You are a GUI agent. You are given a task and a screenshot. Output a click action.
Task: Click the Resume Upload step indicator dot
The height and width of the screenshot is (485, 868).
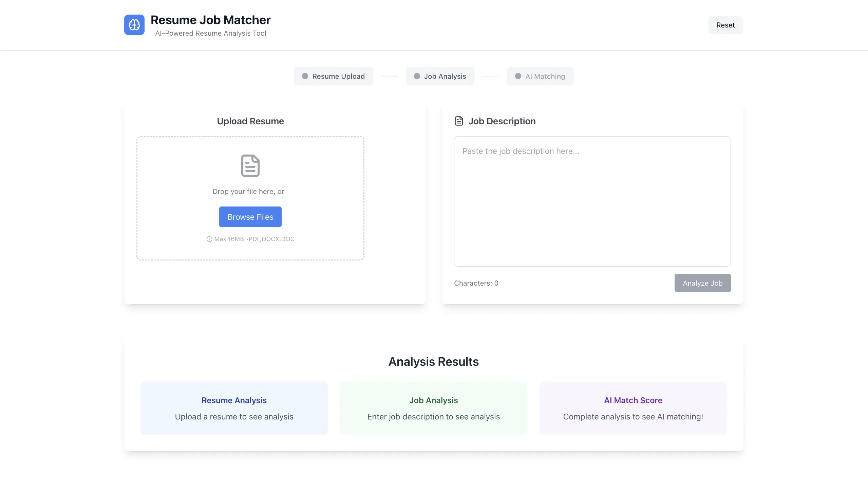coord(305,76)
